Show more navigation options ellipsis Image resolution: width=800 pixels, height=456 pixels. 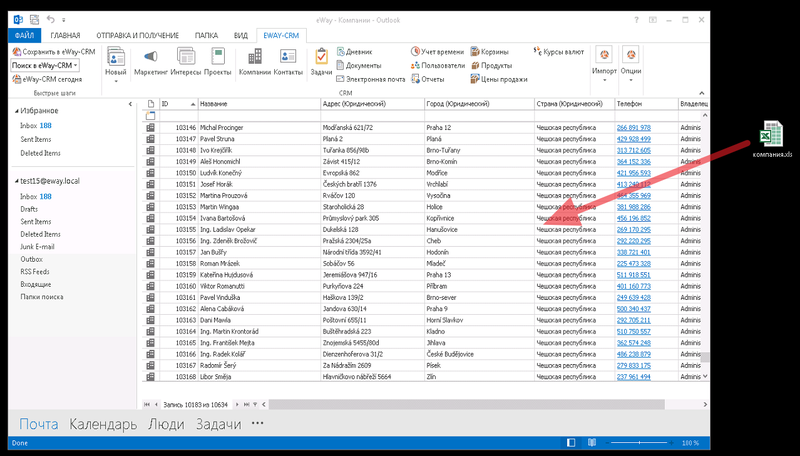tap(258, 423)
